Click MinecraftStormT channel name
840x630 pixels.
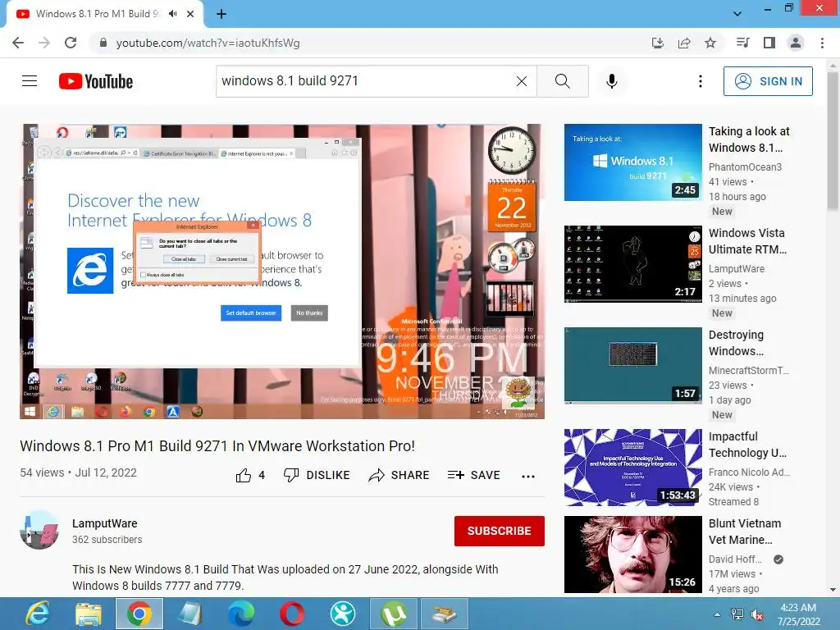point(749,370)
